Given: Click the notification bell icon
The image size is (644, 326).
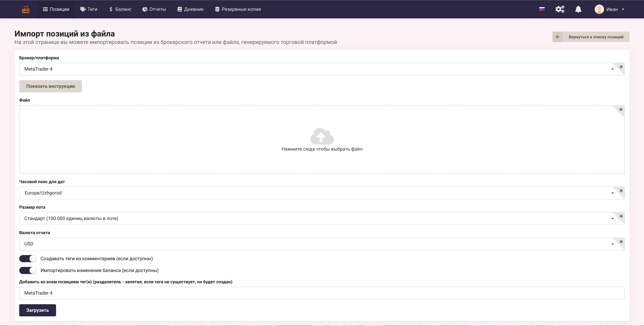Looking at the screenshot, I should tap(578, 9).
